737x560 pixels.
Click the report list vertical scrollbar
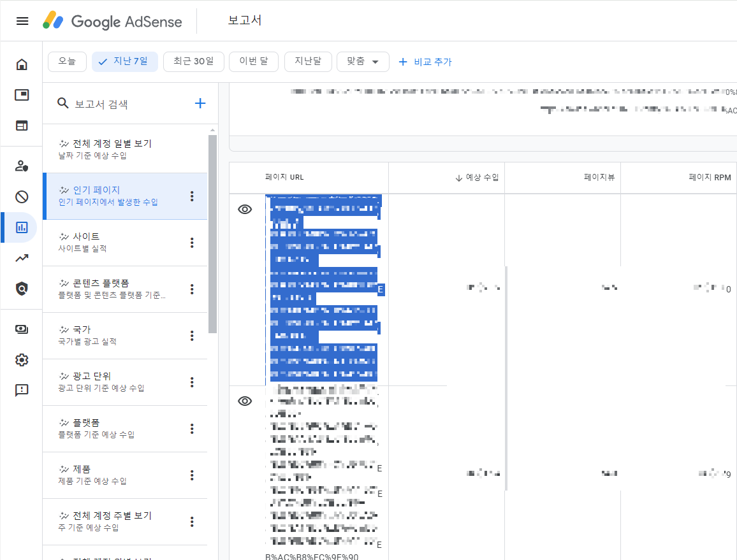212,234
